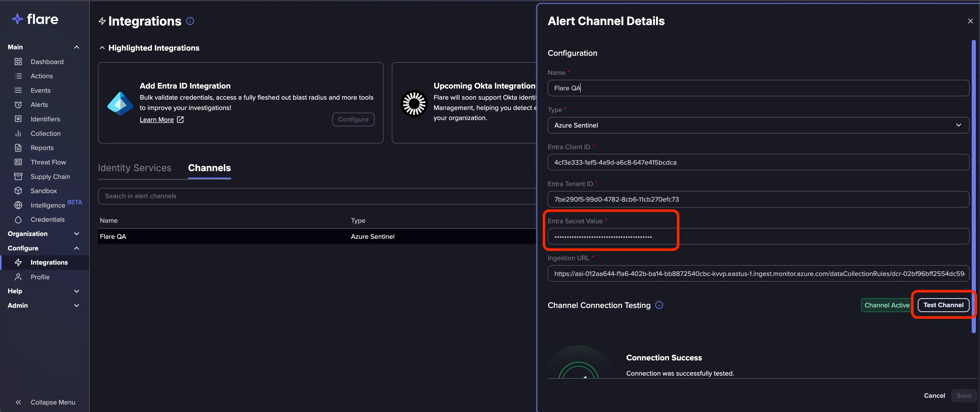Click the Credentials droplet icon
980x412 pixels.
[18, 220]
